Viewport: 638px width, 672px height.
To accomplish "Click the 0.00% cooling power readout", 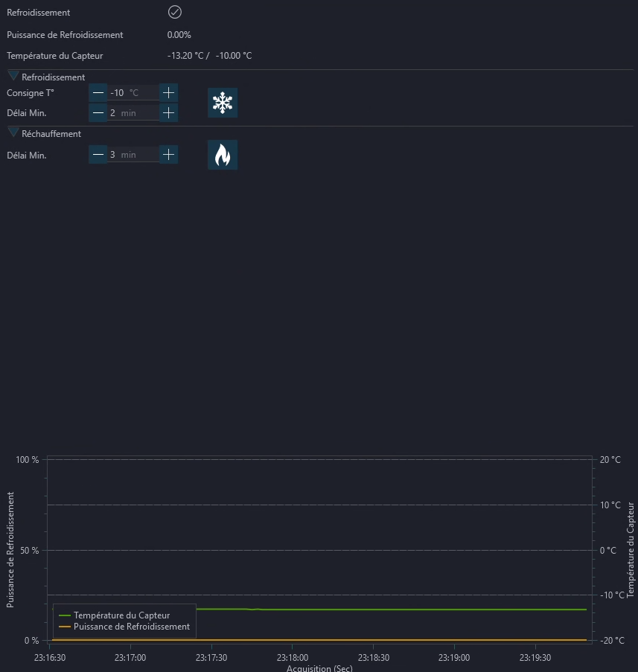I will (179, 35).
